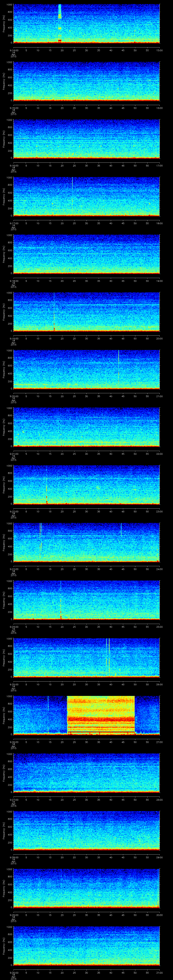Select the spectrogram panel ending at 25:00
173x980 pixels.
pos(87,600)
